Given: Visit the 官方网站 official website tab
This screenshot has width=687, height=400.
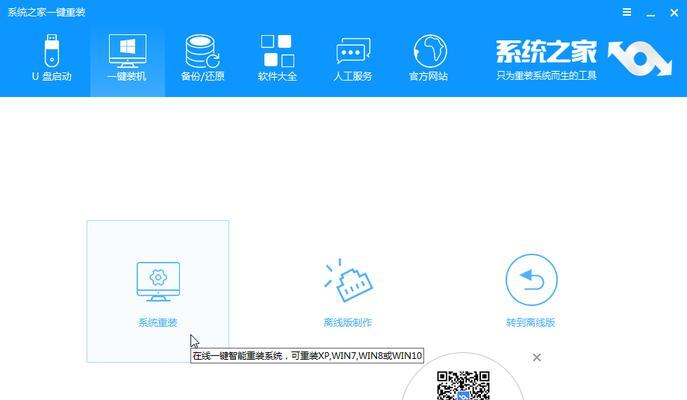Looking at the screenshot, I should coord(428,58).
